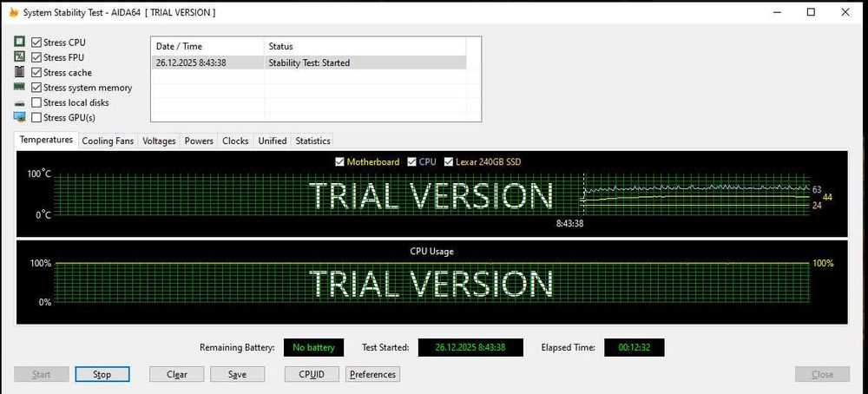Click the 63 CPU temperature reading
Viewport: 868px width, 394px height.
click(817, 189)
